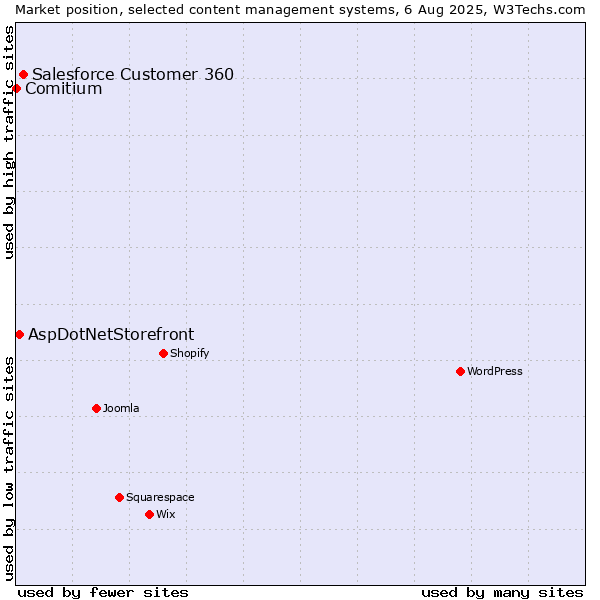Click the 'used by fewer sites' axis label
This screenshot has width=600, height=600.
(x=103, y=593)
